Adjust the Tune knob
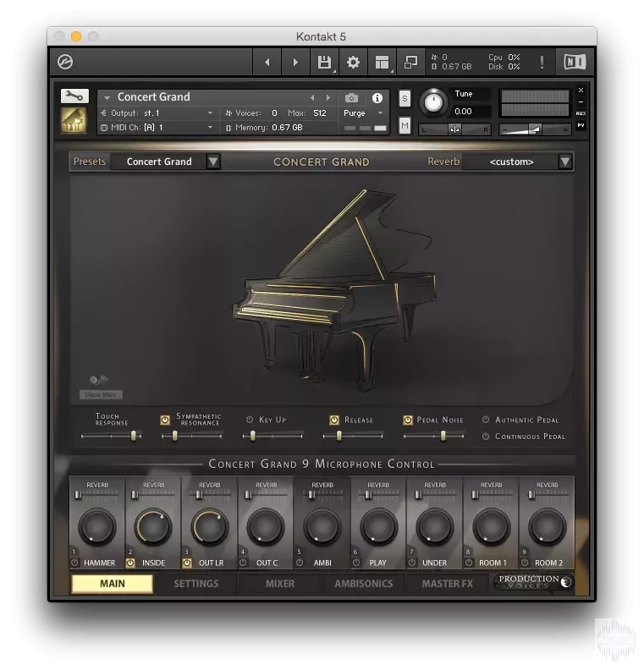The width and height of the screenshot is (644, 670). pos(433,103)
